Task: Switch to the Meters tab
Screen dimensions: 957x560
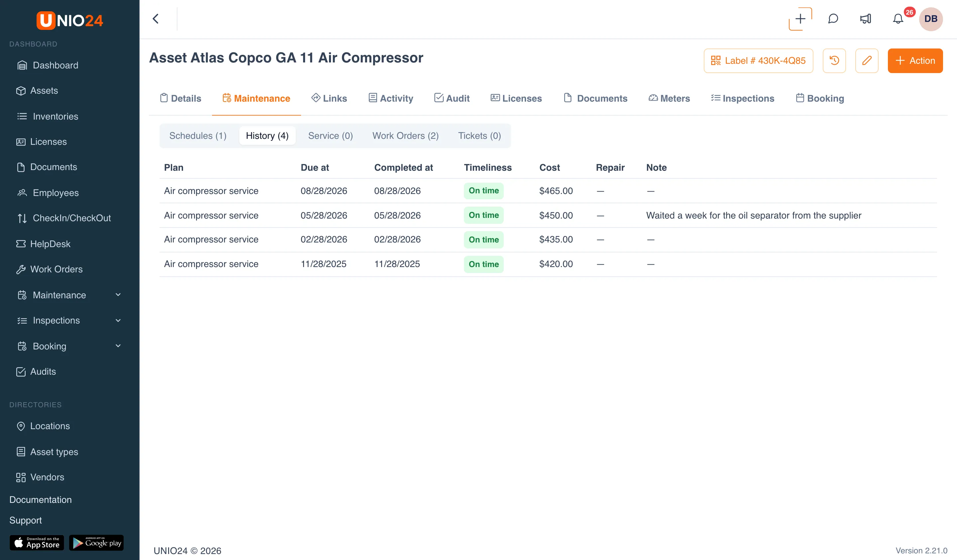Action: click(x=669, y=98)
